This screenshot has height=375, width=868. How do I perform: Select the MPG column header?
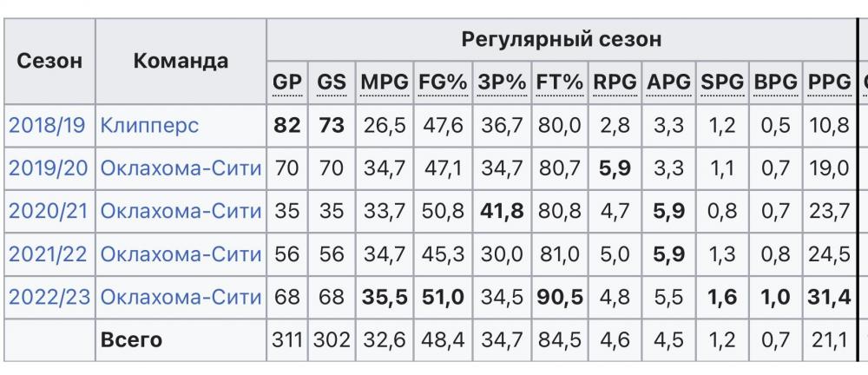[385, 82]
